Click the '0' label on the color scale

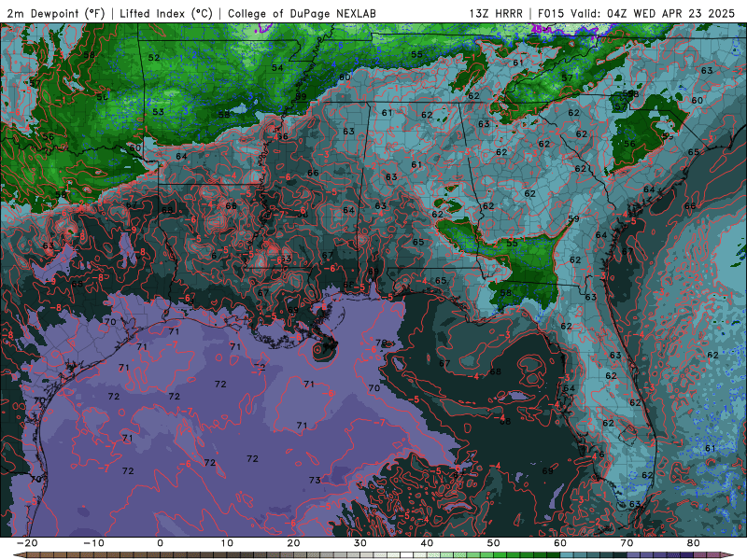pyautogui.click(x=160, y=543)
